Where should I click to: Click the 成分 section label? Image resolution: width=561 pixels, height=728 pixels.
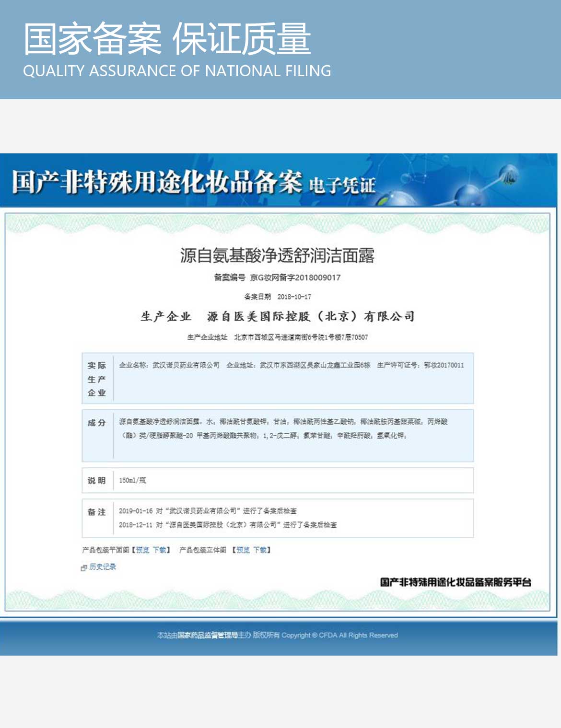(x=97, y=423)
